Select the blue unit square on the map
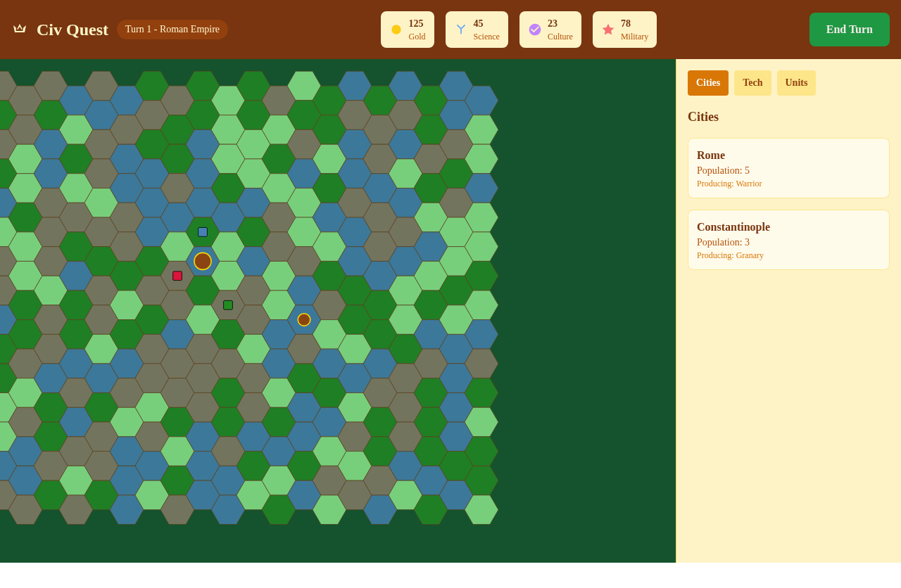Image resolution: width=901 pixels, height=588 pixels. [202, 231]
